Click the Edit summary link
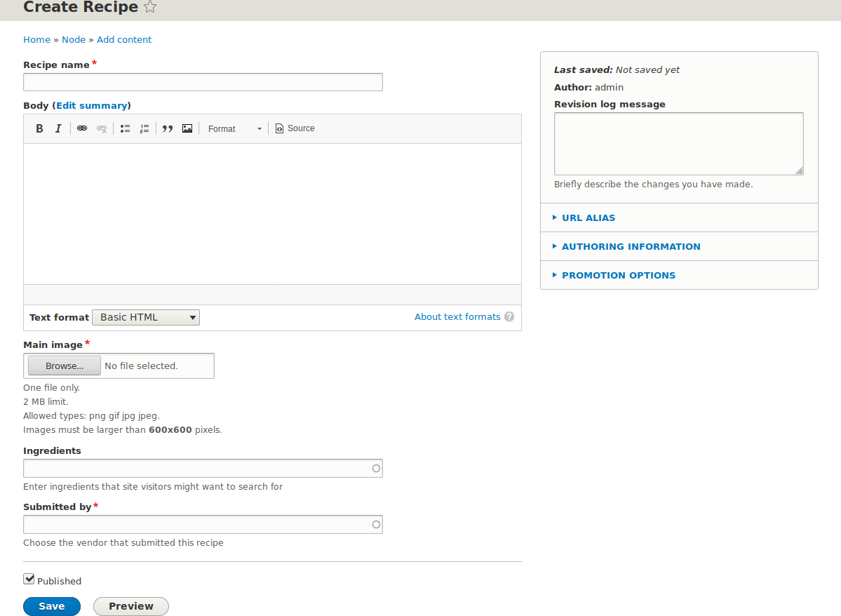 [x=92, y=105]
